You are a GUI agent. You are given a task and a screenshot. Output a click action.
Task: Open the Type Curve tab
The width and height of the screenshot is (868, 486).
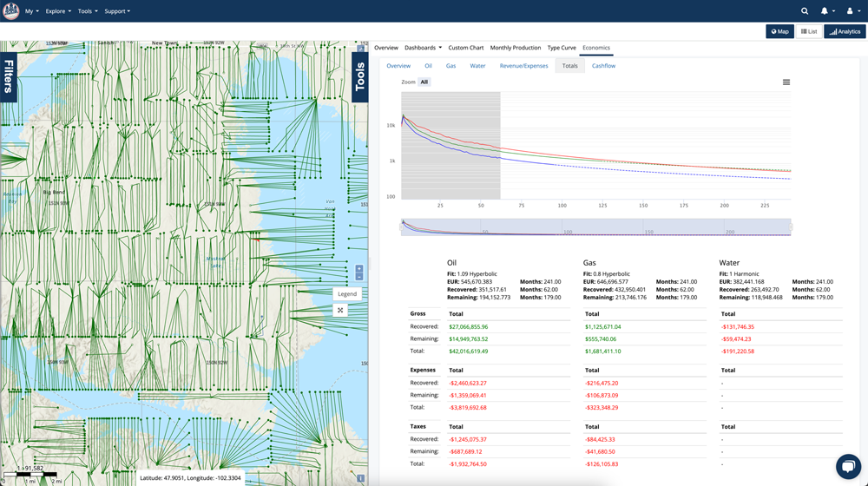pyautogui.click(x=562, y=48)
